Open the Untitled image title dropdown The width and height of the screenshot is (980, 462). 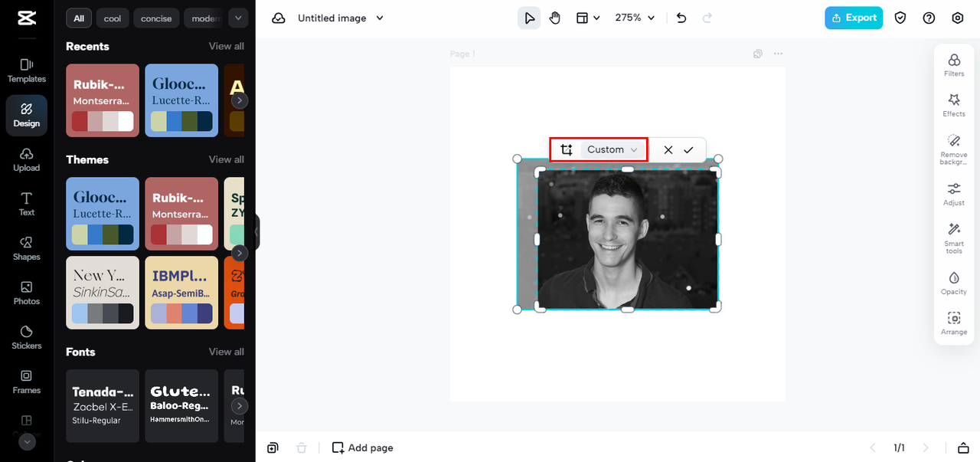point(341,18)
